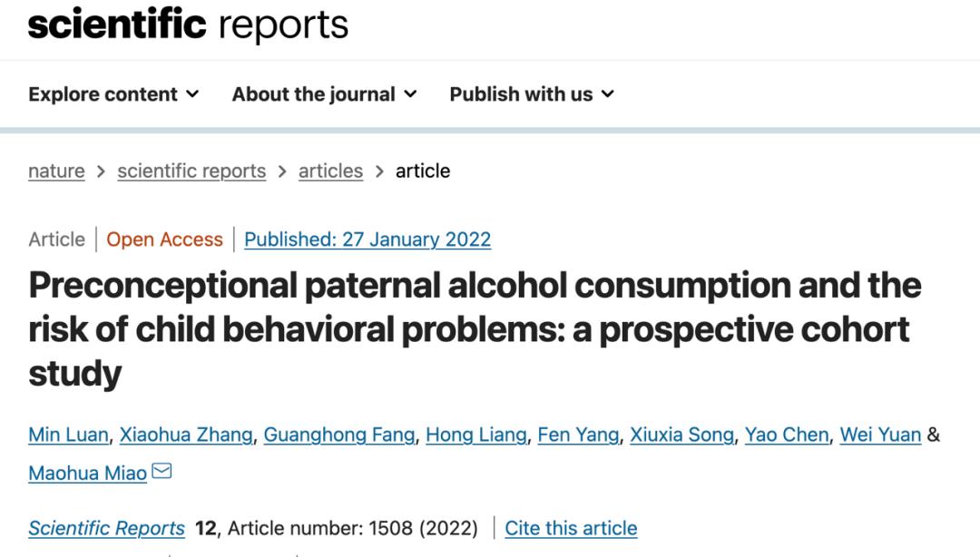The image size is (980, 557).
Task: Click author Hong Liang's name
Action: click(x=475, y=435)
